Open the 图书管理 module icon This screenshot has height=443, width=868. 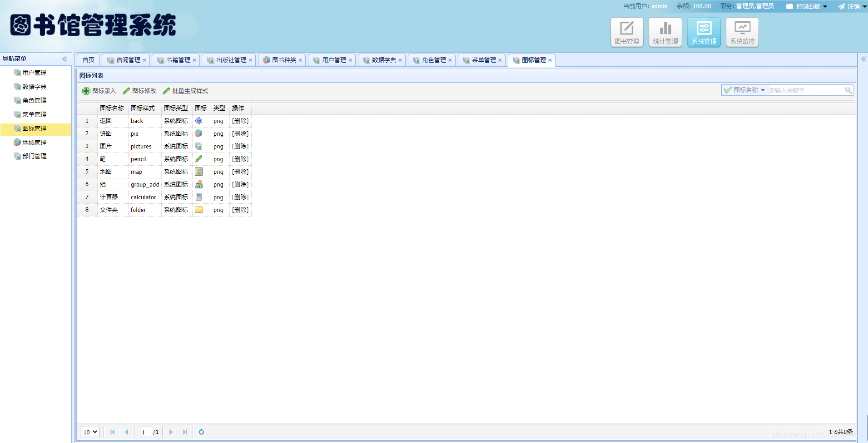[627, 32]
